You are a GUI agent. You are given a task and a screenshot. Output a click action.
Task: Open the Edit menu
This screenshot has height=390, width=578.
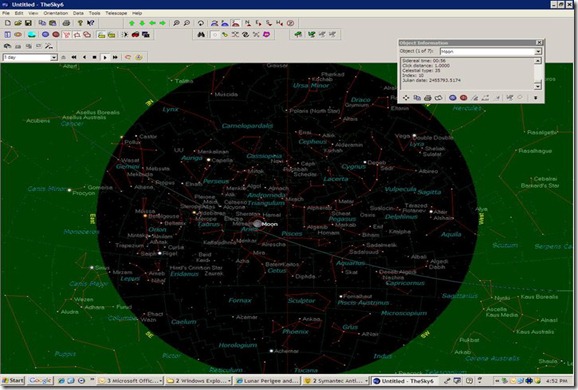click(x=19, y=13)
